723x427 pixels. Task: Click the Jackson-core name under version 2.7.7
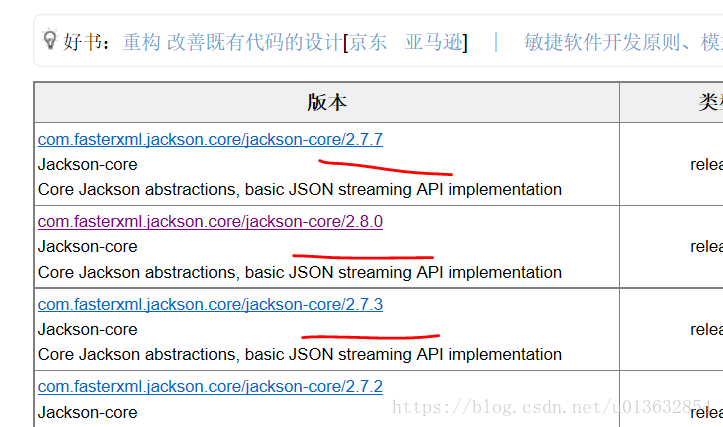pyautogui.click(x=88, y=165)
